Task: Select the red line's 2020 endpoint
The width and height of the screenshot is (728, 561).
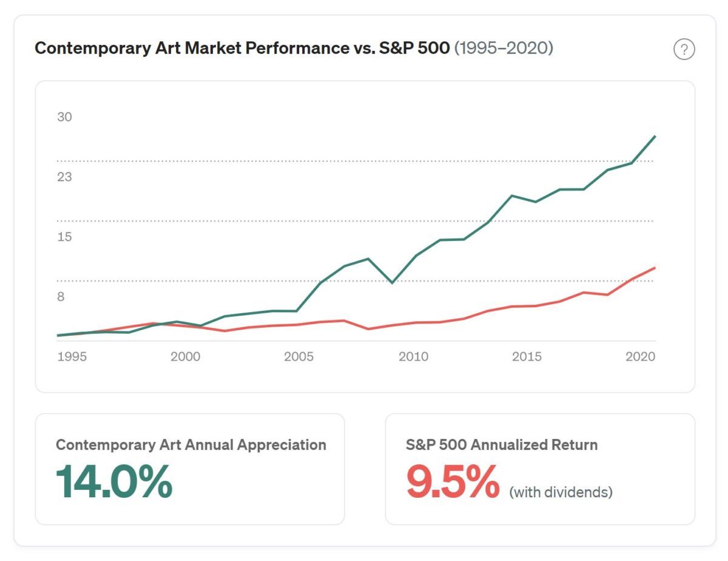Action: [x=655, y=267]
